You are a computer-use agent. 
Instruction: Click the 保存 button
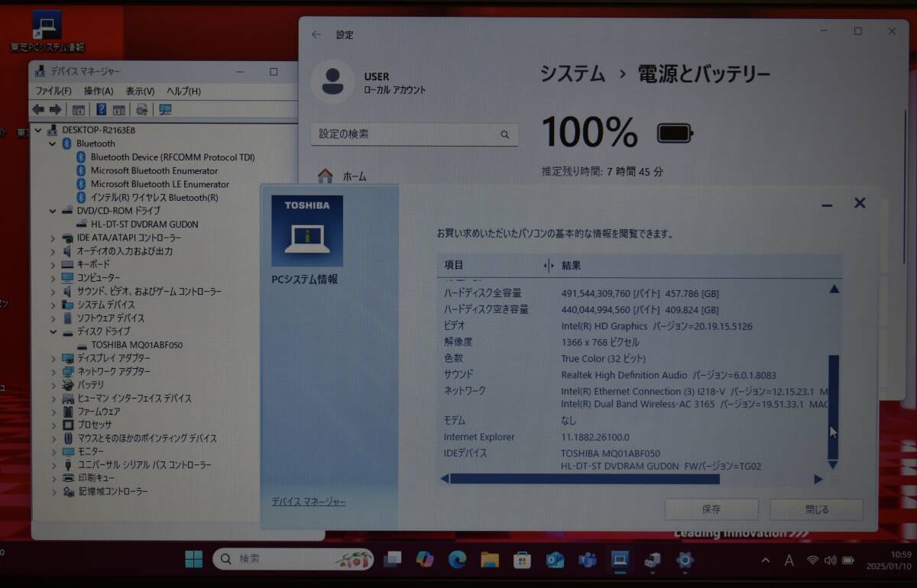tap(711, 509)
